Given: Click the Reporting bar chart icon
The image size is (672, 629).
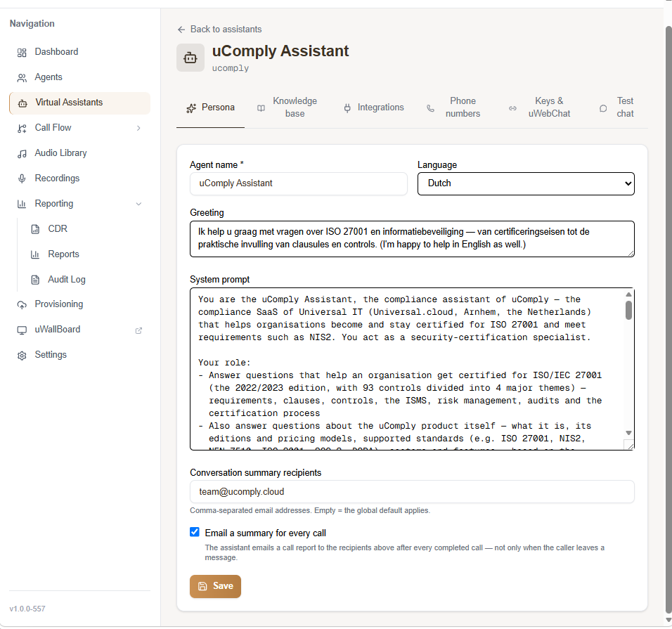Looking at the screenshot, I should tap(22, 204).
